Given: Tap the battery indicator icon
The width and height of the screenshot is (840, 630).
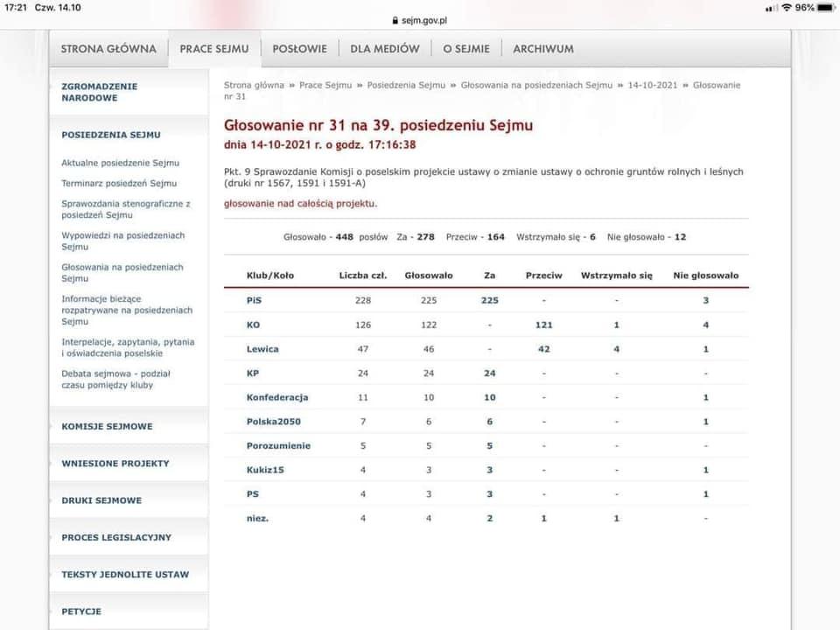Looking at the screenshot, I should tap(826, 7).
